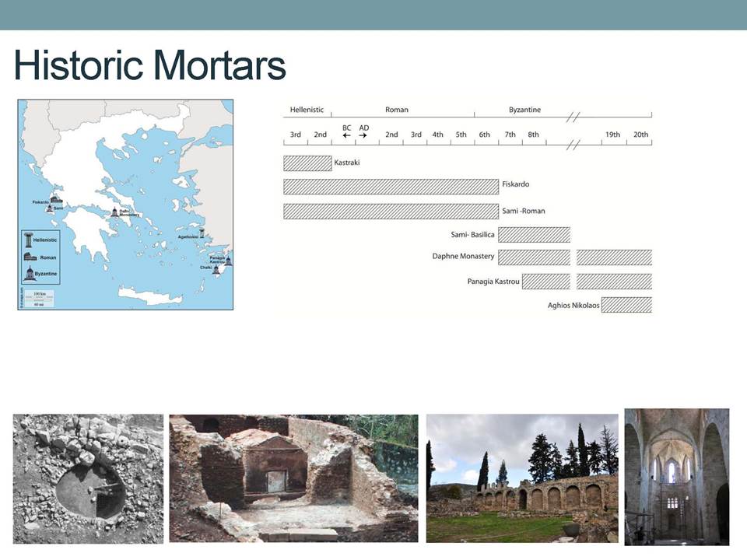747x560 pixels.
Task: Click the "Sami- Basilica" chart label
Action: [472, 234]
